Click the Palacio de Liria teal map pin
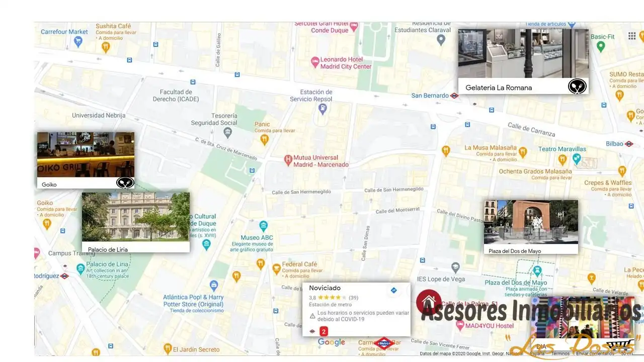This screenshot has width=644, height=362. pos(80,269)
